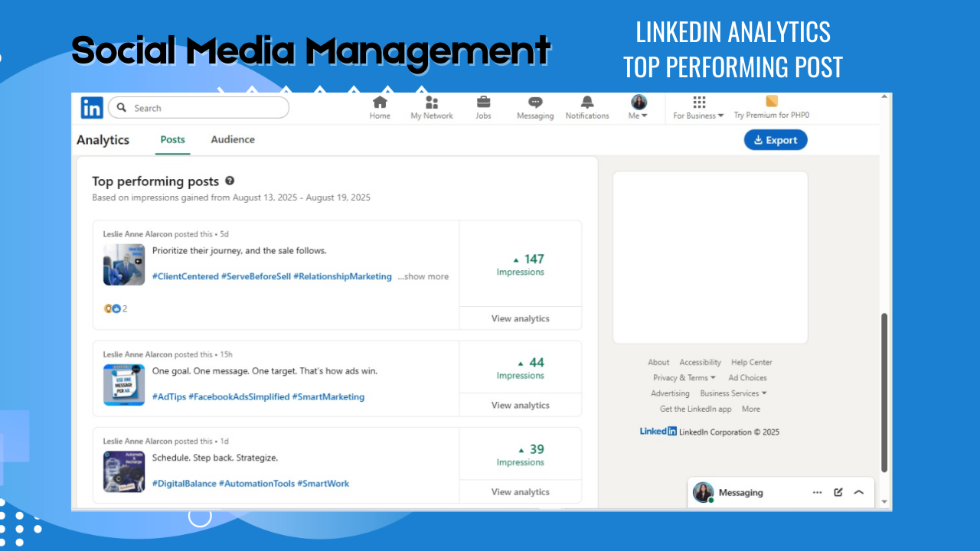Screen dimensions: 980x551
Task: Click the author name on the 15h post
Action: [x=138, y=354]
